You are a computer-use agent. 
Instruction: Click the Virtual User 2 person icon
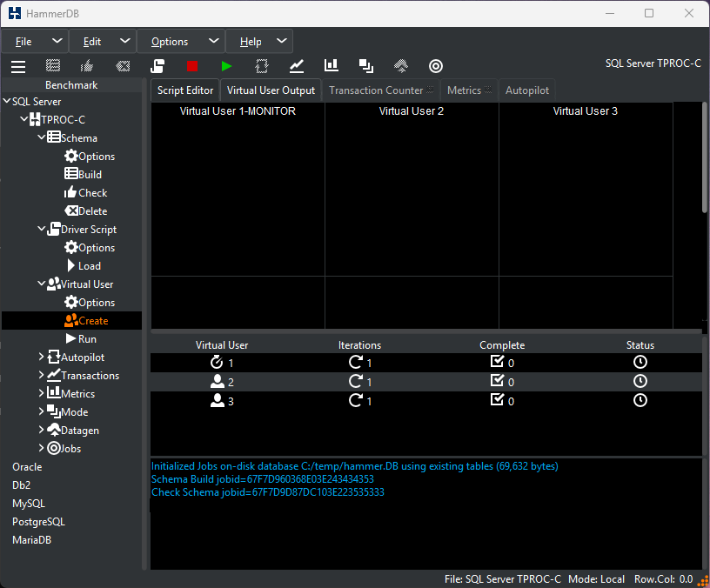pyautogui.click(x=218, y=381)
